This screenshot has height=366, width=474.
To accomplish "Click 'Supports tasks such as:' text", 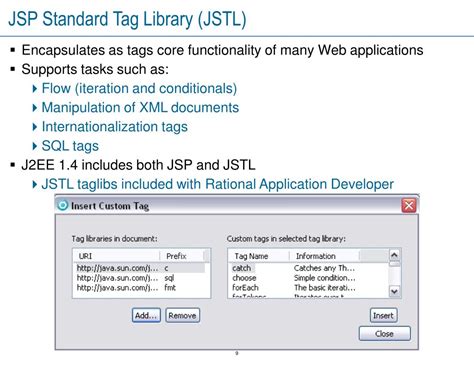I will click(x=95, y=69).
